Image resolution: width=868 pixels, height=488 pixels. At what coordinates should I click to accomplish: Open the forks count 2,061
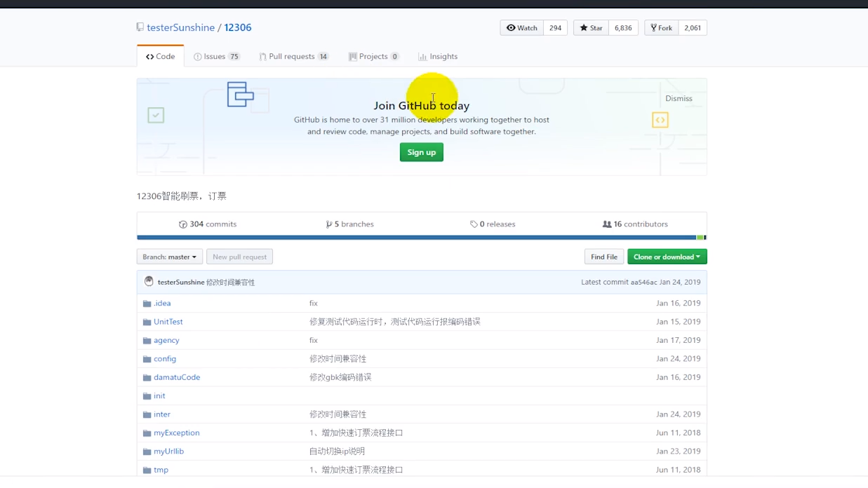click(693, 28)
